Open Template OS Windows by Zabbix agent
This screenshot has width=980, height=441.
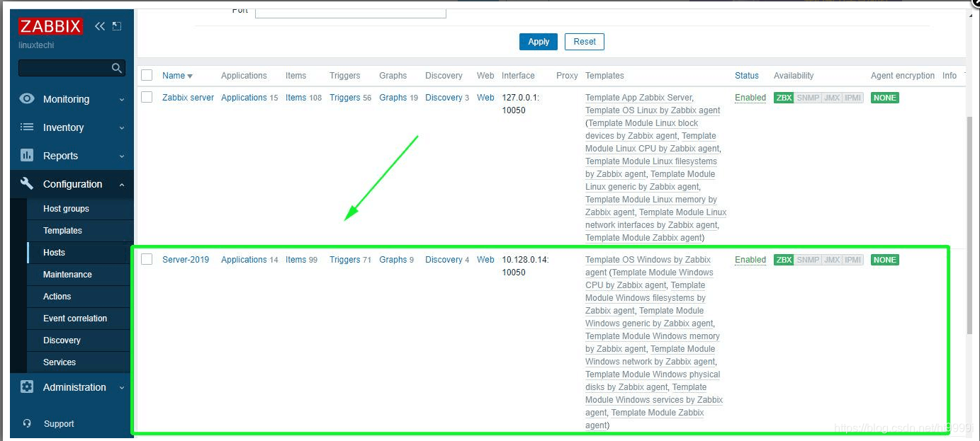pyautogui.click(x=648, y=266)
